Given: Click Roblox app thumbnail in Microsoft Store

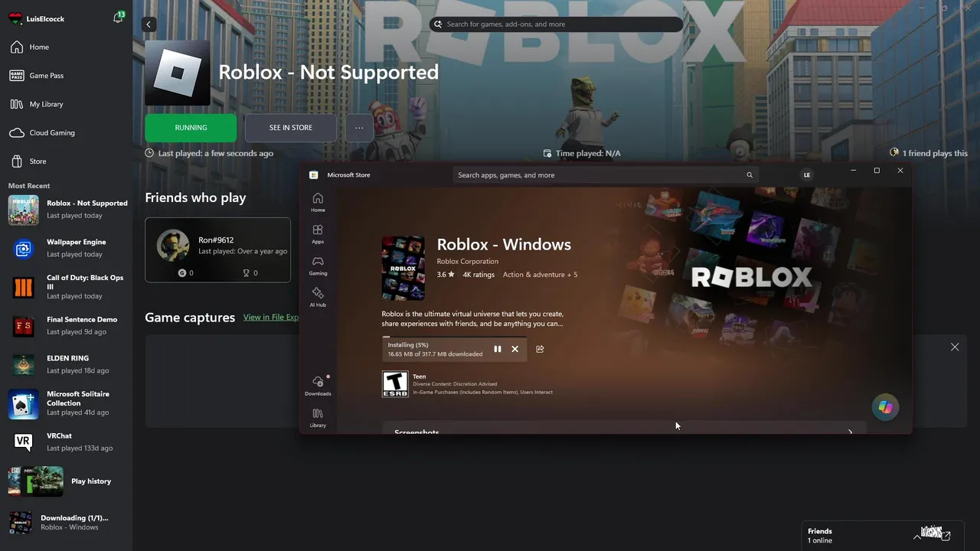Looking at the screenshot, I should point(403,269).
